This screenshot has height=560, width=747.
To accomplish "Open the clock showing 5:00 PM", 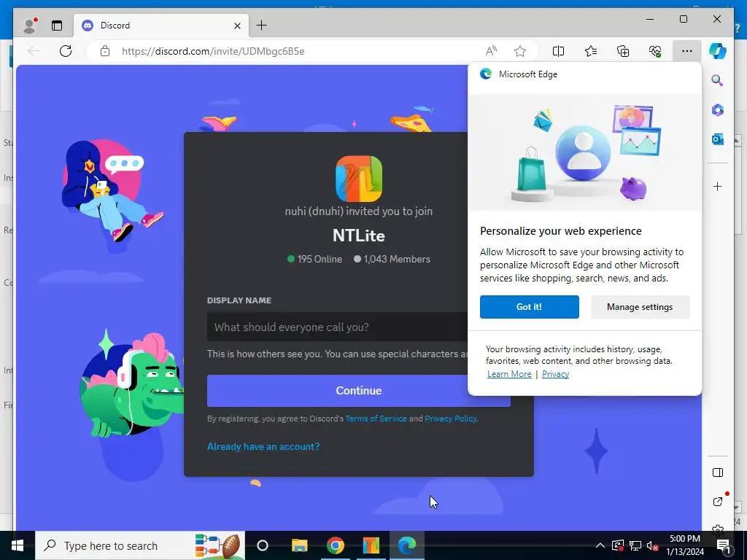I will [x=684, y=545].
